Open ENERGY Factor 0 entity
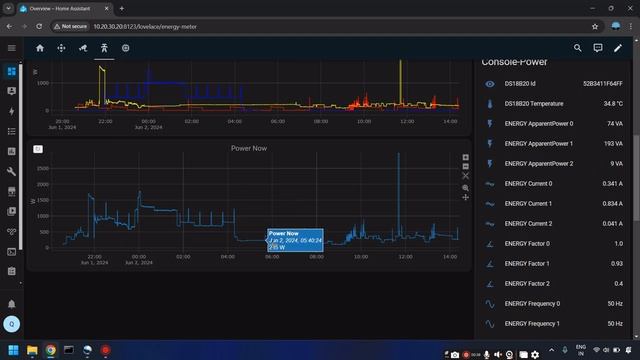Screen dimensions: 640x360 553,244
